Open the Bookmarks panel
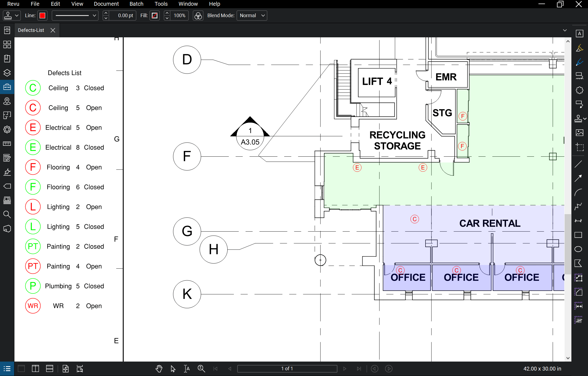The width and height of the screenshot is (588, 376). click(x=7, y=59)
